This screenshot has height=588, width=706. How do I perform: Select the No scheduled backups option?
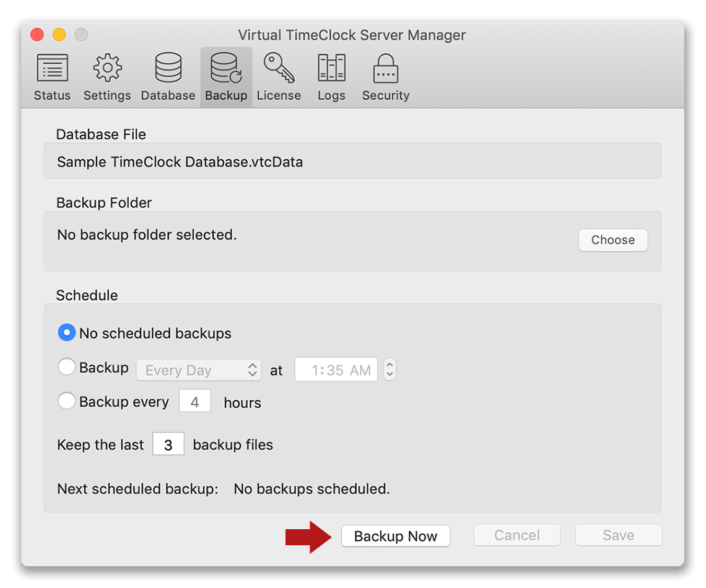66,332
